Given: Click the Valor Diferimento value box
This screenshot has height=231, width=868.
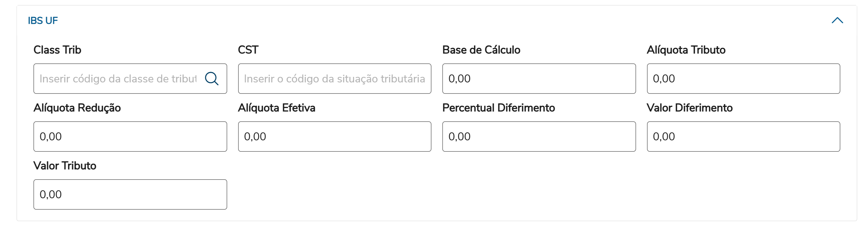Looking at the screenshot, I should click(743, 137).
